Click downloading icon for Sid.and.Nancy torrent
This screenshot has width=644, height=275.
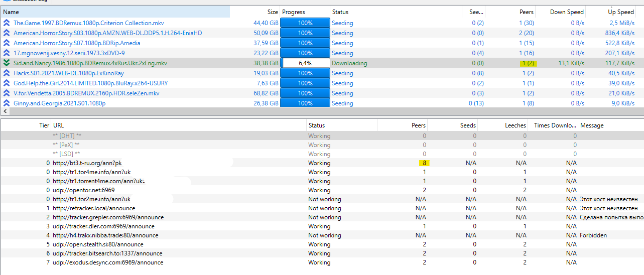pyautogui.click(x=6, y=63)
